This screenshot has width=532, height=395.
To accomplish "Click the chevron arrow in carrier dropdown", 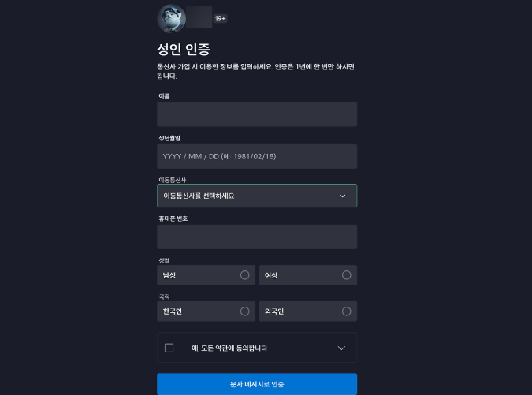I will pyautogui.click(x=342, y=196).
